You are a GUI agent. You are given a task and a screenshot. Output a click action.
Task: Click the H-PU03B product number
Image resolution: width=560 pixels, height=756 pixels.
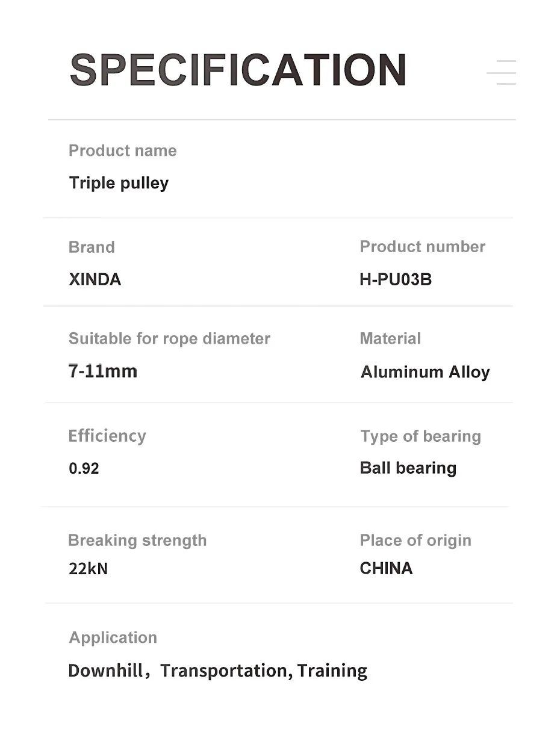pyautogui.click(x=396, y=280)
